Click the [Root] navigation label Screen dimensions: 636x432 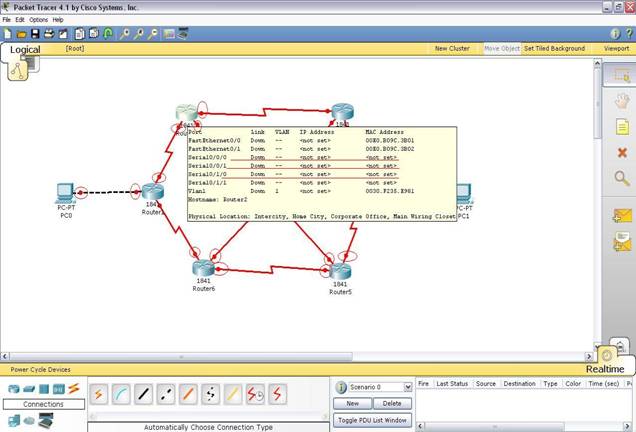tap(75, 48)
